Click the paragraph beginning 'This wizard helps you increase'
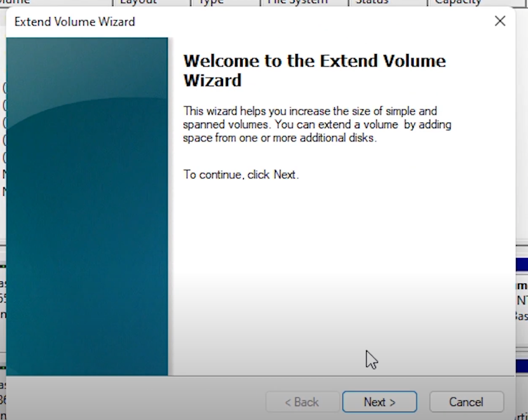 317,125
